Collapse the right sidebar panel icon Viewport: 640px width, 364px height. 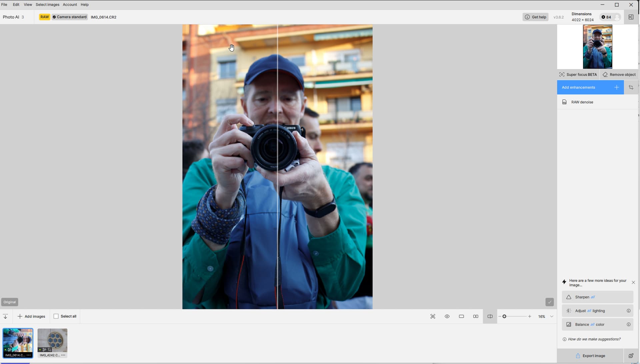tap(631, 17)
